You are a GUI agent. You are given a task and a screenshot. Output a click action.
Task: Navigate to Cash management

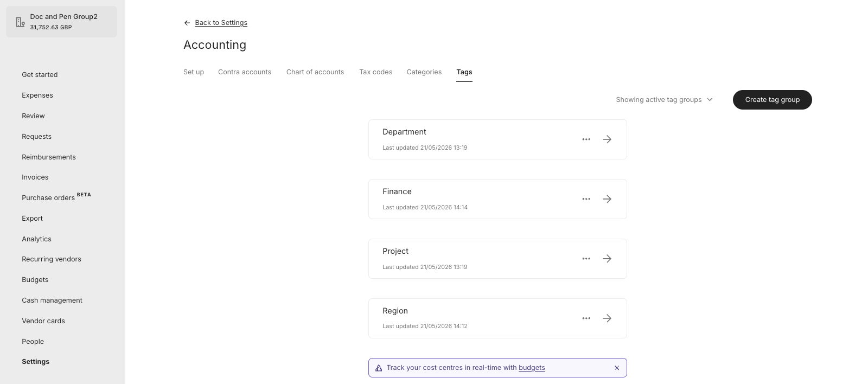(x=52, y=300)
